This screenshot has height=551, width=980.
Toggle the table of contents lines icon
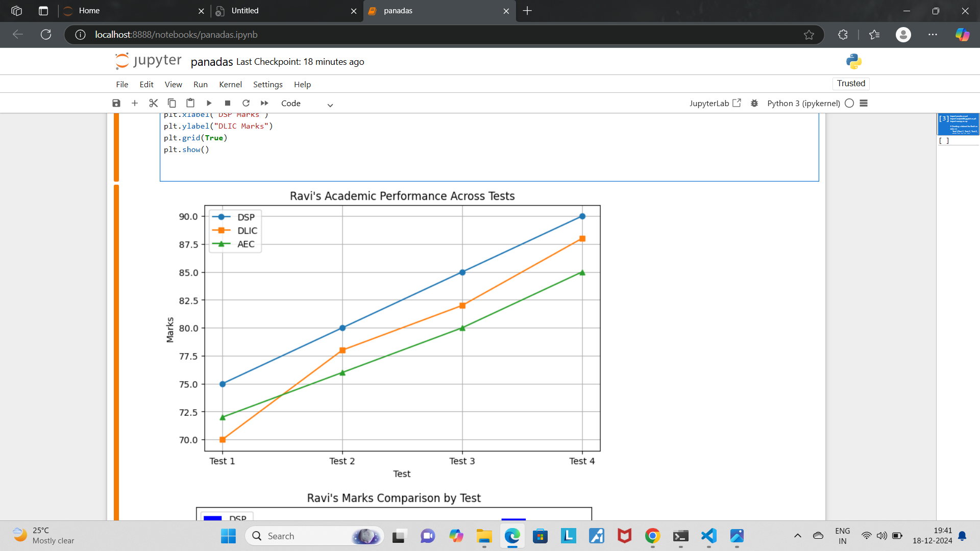tap(864, 103)
